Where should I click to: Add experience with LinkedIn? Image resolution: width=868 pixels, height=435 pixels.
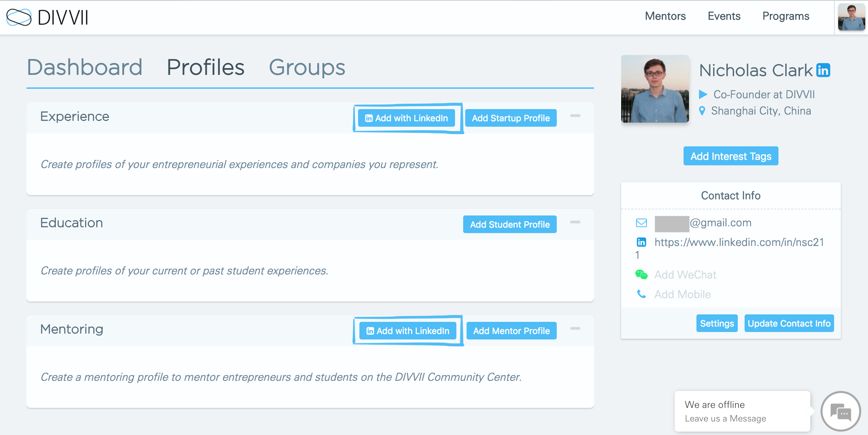[406, 118]
